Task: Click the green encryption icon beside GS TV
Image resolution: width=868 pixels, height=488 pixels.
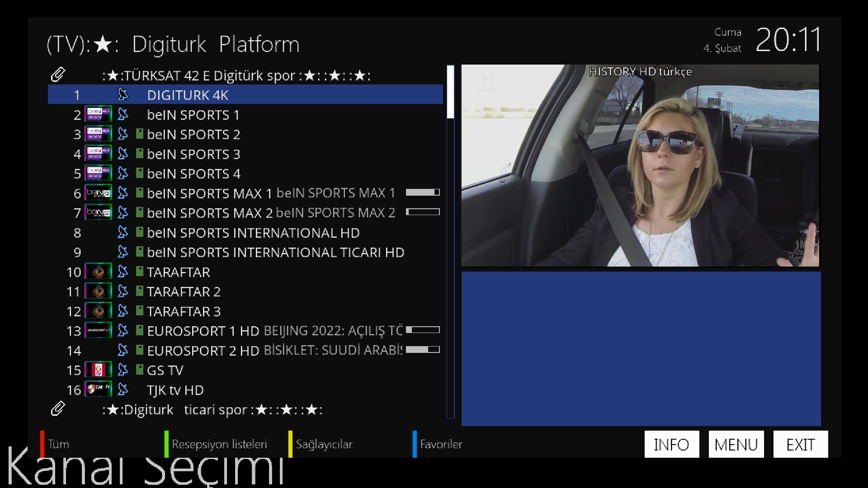Action: coord(140,370)
